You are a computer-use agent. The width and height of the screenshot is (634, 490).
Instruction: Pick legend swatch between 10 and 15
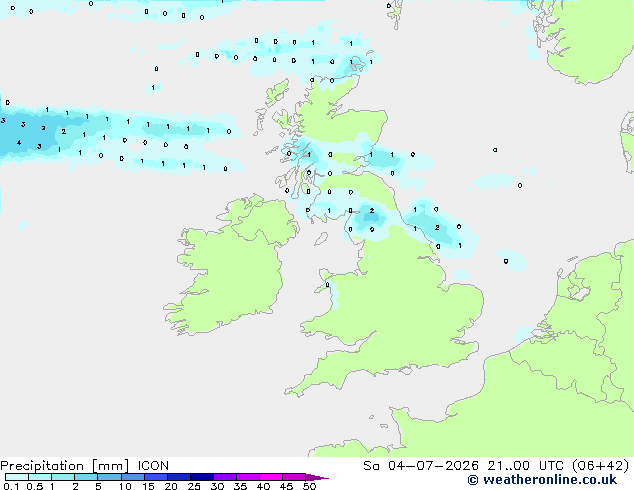click(x=132, y=477)
